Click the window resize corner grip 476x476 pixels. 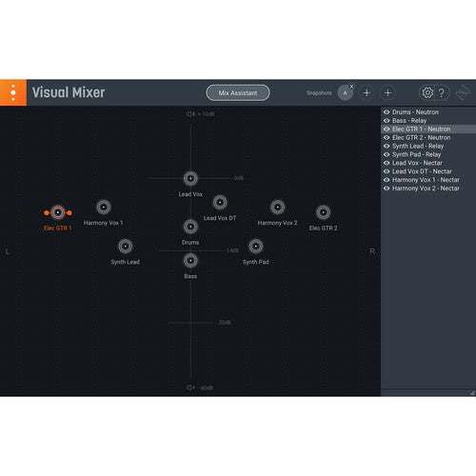(472, 392)
